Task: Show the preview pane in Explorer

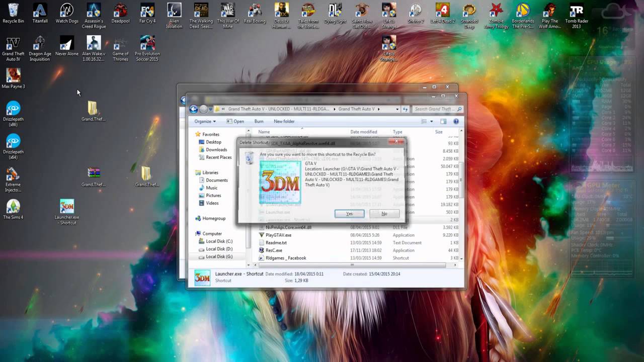Action: (x=443, y=121)
